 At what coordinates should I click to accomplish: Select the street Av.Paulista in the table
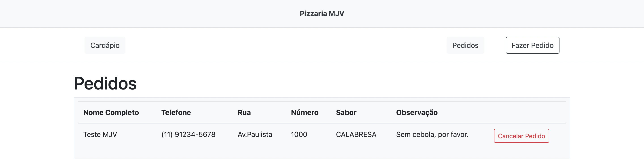coord(255,134)
